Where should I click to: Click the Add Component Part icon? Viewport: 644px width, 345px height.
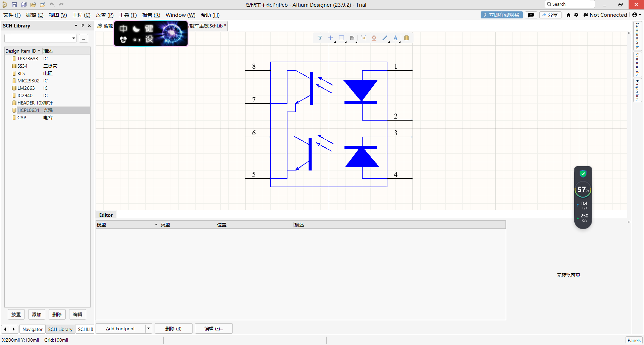coord(407,38)
